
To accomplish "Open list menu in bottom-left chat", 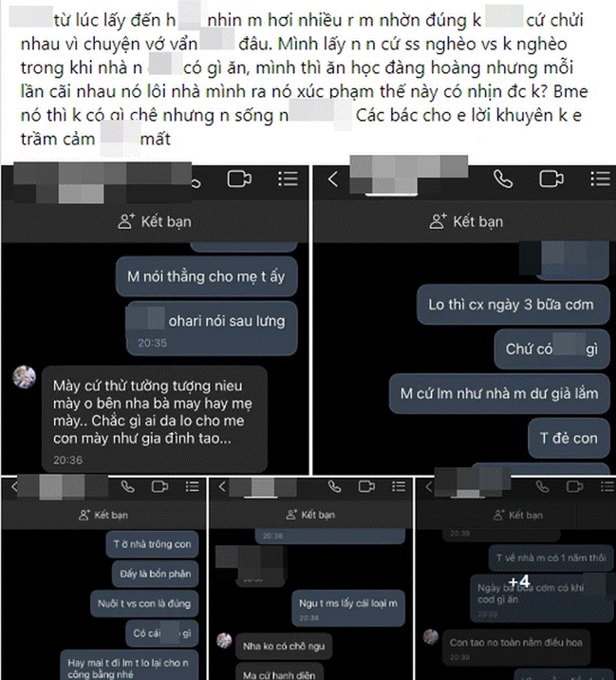I will 192,486.
